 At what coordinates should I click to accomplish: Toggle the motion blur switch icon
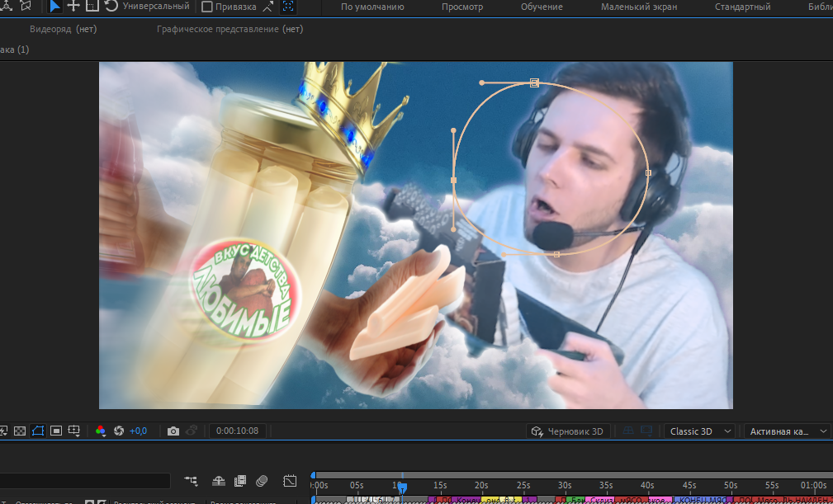262,481
